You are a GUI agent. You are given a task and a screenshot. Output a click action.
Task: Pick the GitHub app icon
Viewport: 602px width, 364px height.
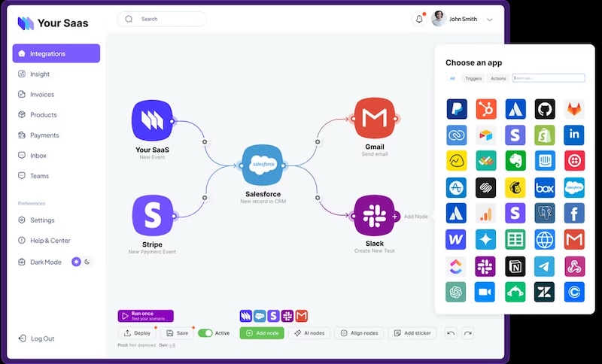545,109
